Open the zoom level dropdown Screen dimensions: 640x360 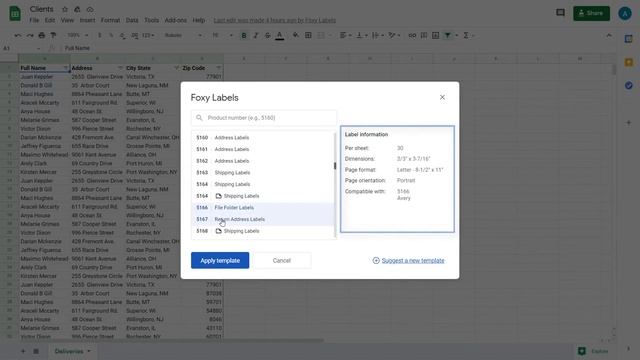pos(78,36)
